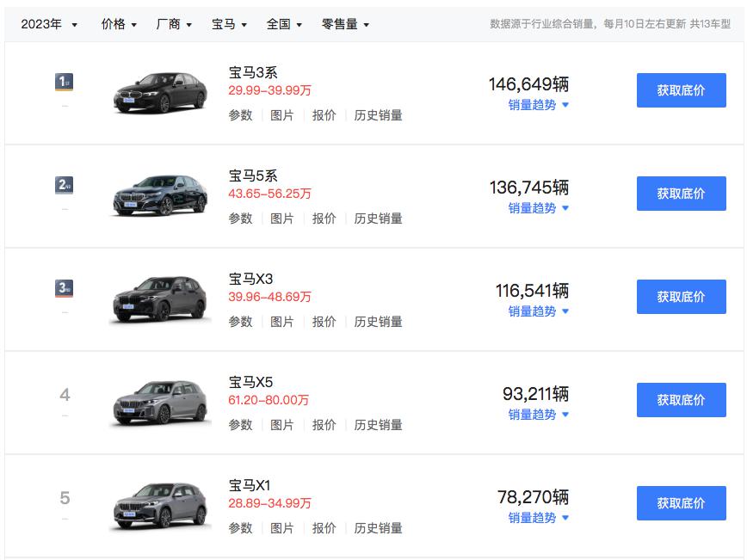Expand the 宝马 brand dropdown

click(x=229, y=24)
